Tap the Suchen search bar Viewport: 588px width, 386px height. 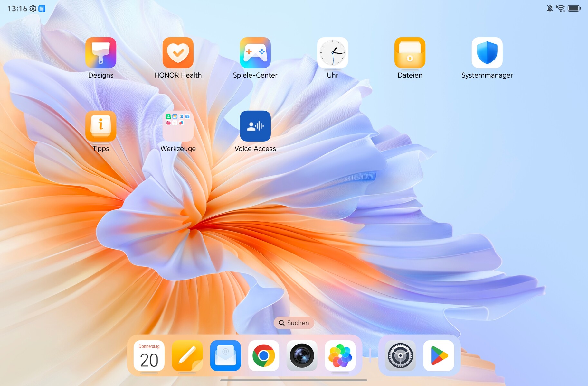point(294,323)
